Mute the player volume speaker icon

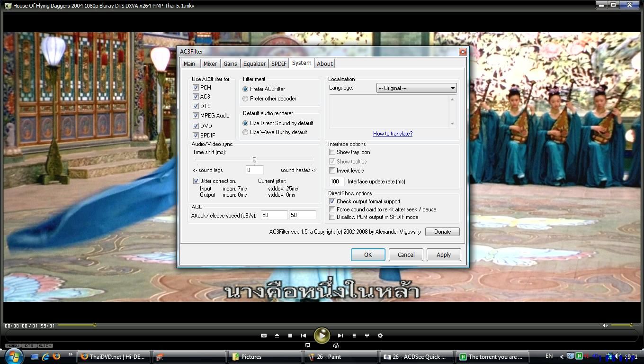[x=605, y=325]
